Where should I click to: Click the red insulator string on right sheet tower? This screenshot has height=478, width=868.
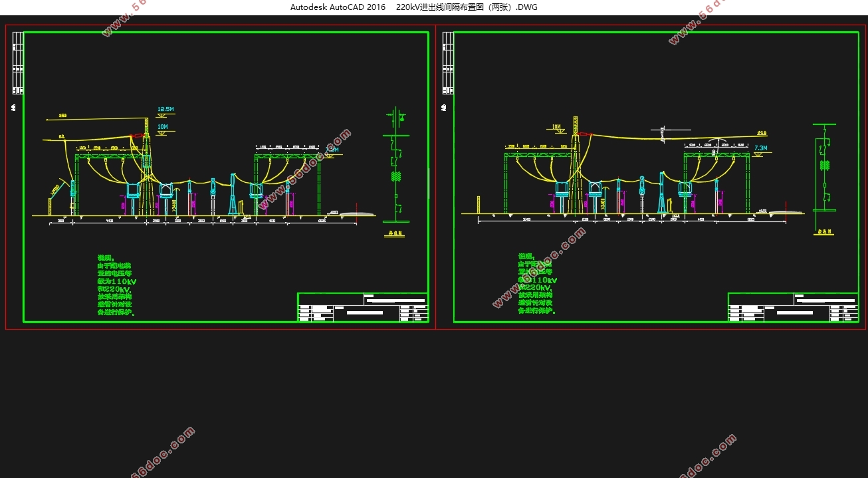click(x=584, y=134)
